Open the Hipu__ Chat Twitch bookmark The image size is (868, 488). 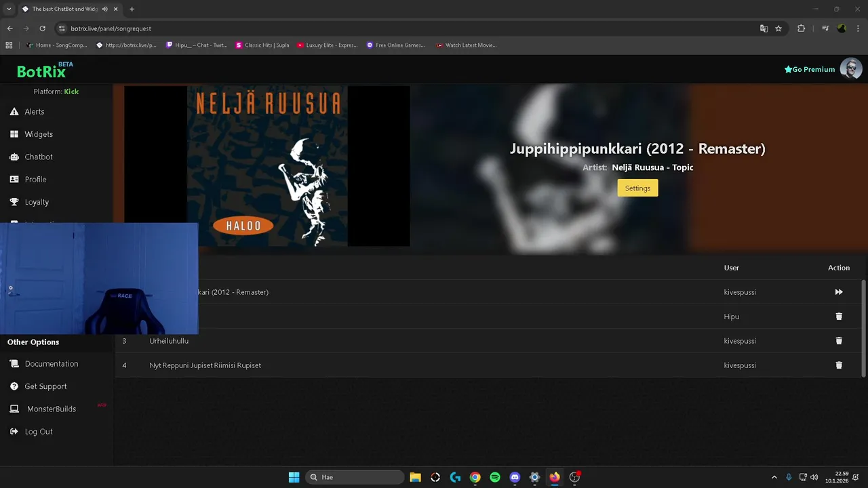point(197,45)
